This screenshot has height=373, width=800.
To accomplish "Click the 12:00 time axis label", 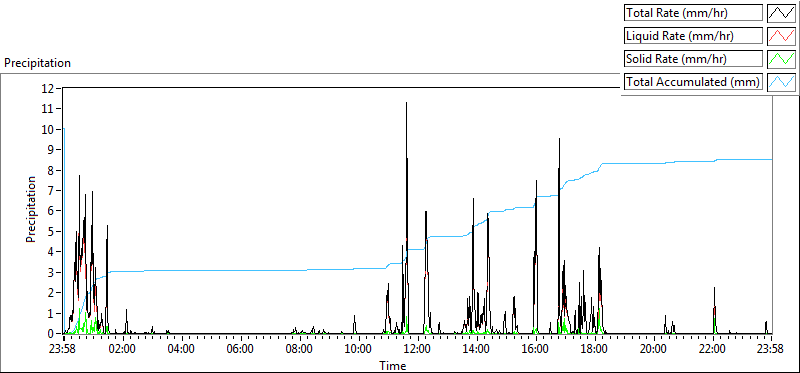I will tap(418, 350).
